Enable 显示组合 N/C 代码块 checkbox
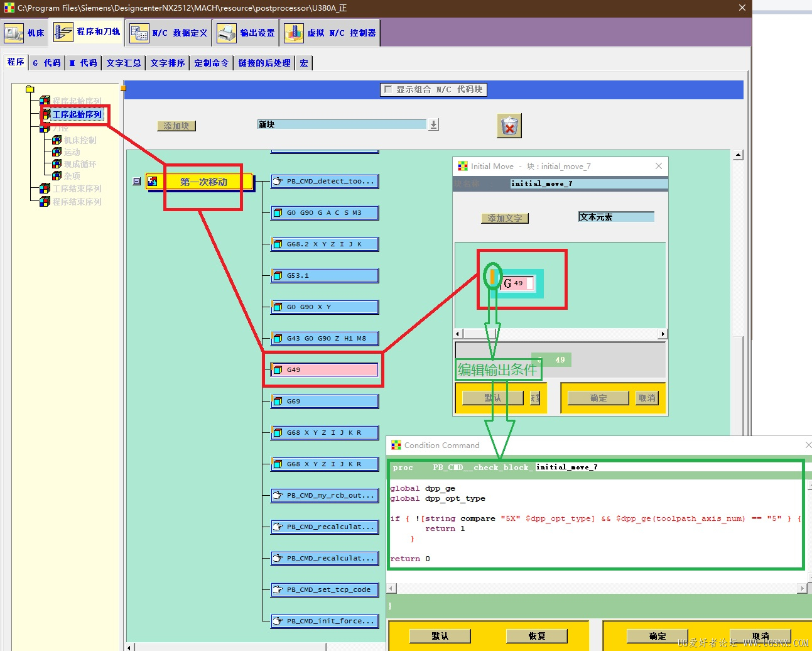 388,89
